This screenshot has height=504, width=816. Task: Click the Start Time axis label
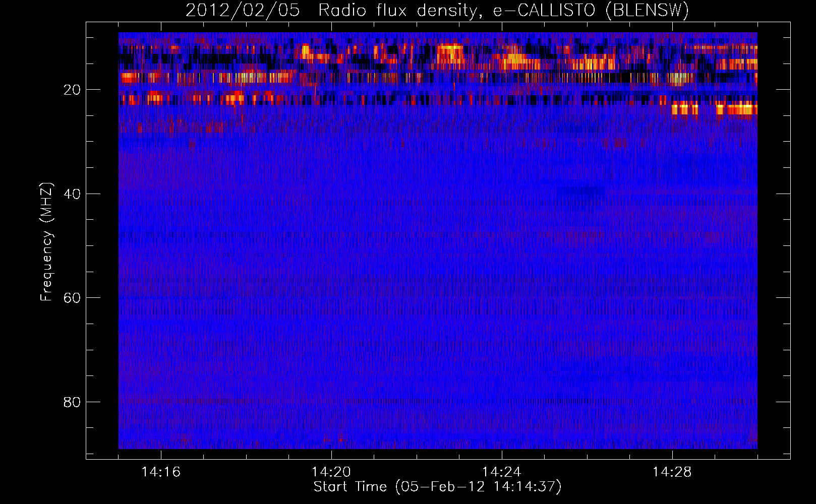tap(437, 487)
